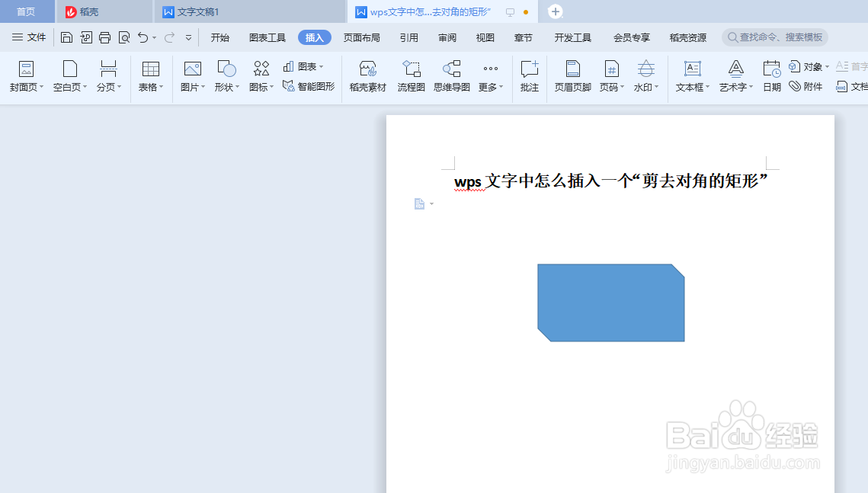Insert a table (表格)
This screenshot has height=493, width=868.
(x=151, y=75)
